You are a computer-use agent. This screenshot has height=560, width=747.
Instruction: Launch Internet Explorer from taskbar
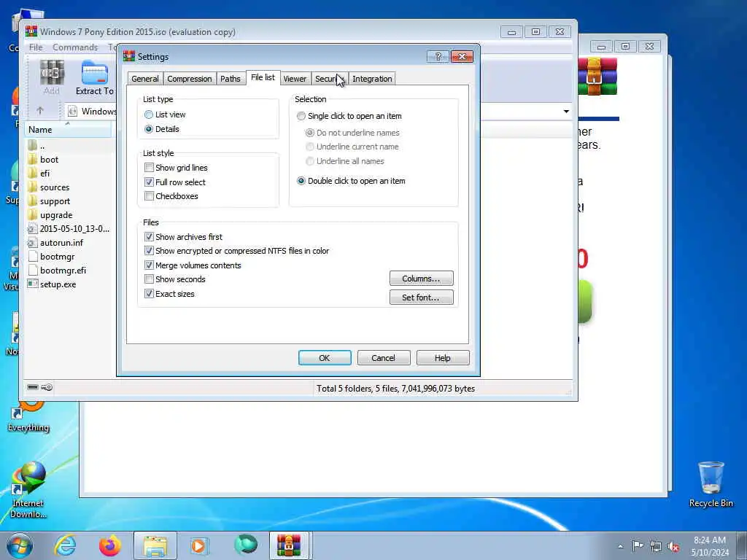65,545
